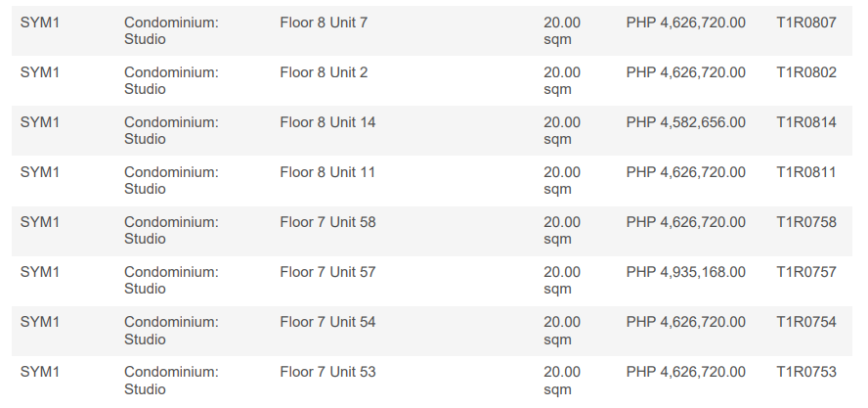This screenshot has width=868, height=408.
Task: Click unit code T1R0758
Action: 805,222
